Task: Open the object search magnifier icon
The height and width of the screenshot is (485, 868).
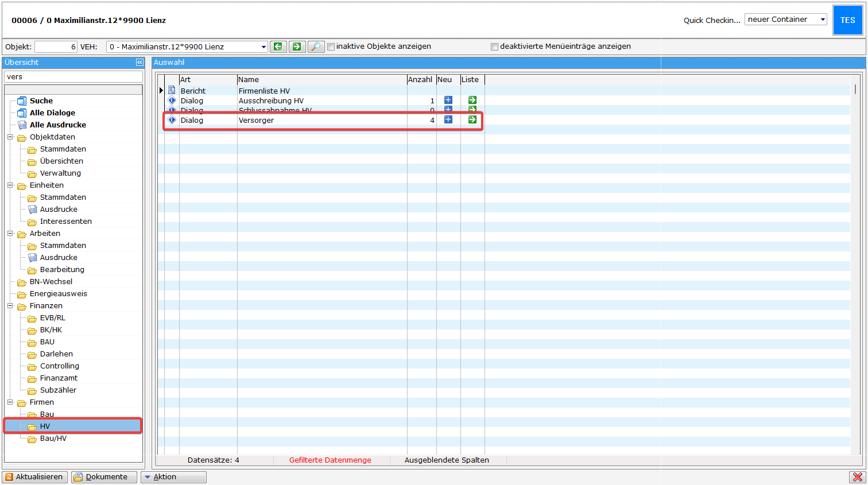Action: tap(316, 46)
